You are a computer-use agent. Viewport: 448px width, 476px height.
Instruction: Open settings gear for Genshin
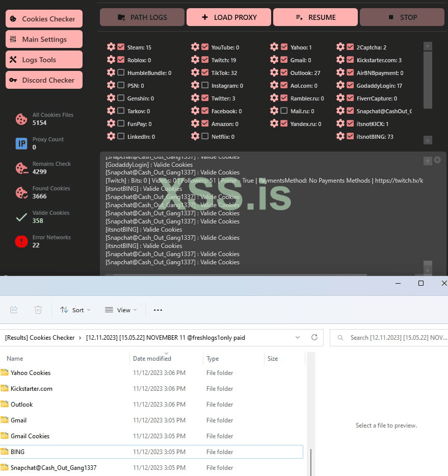coord(111,98)
